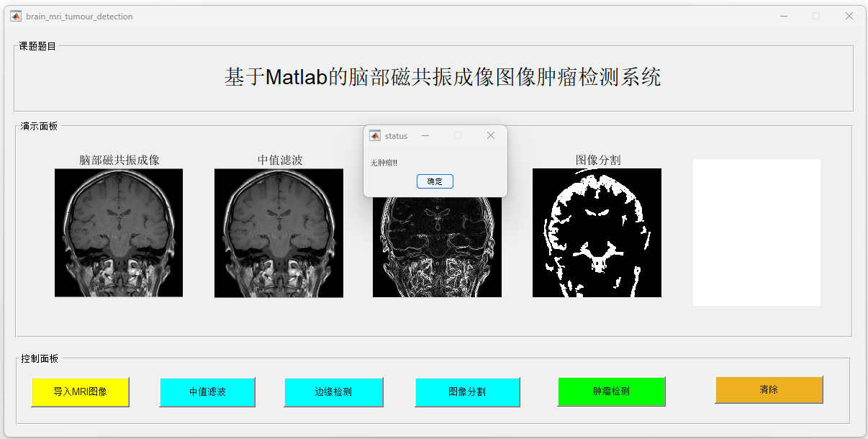Click the system title 基于Matlab的脑部磁共振成像图像肿瘤检测系统
The height and width of the screenshot is (439, 868).
443,77
